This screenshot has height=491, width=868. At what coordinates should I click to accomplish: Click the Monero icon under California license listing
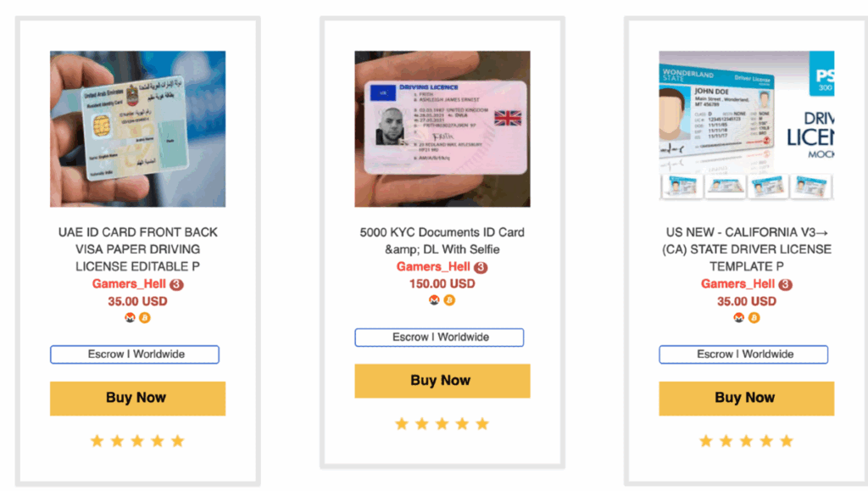coord(738,318)
